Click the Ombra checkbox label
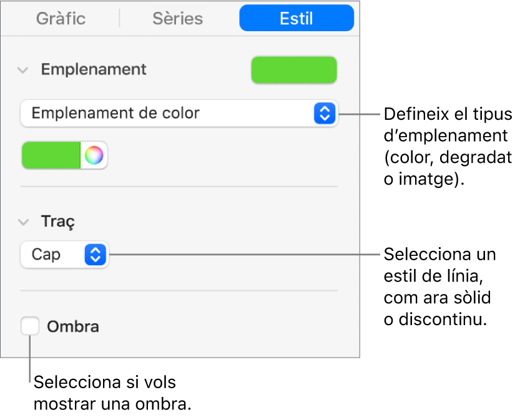 pyautogui.click(x=74, y=326)
